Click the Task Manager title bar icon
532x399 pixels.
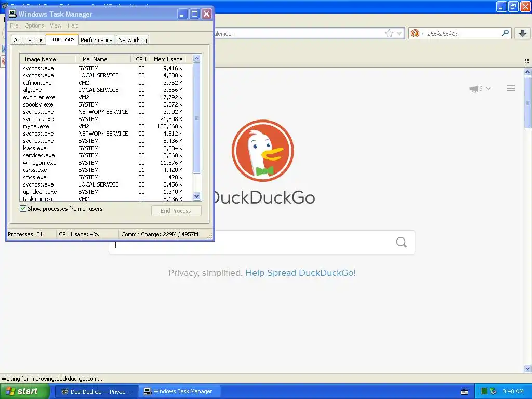tap(12, 14)
